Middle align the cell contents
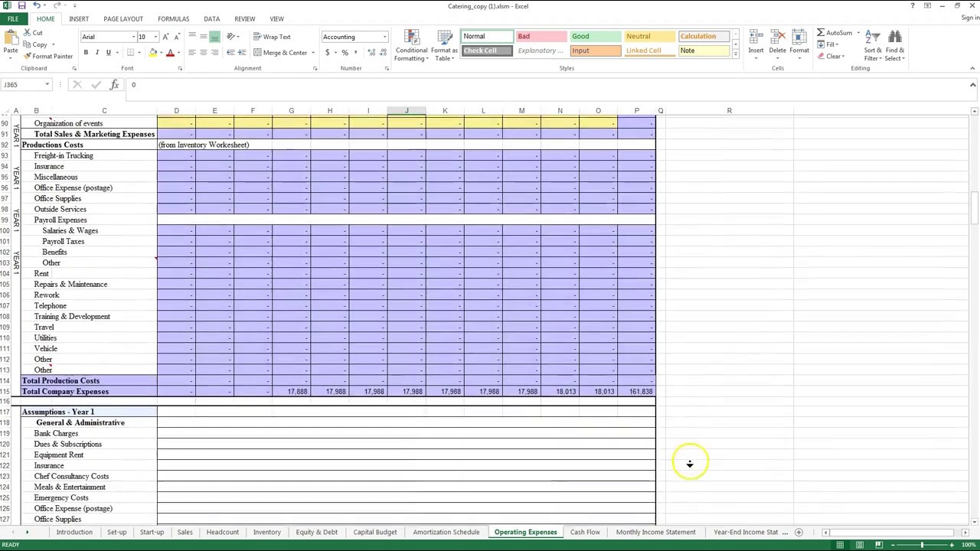This screenshot has height=551, width=980. coord(204,37)
